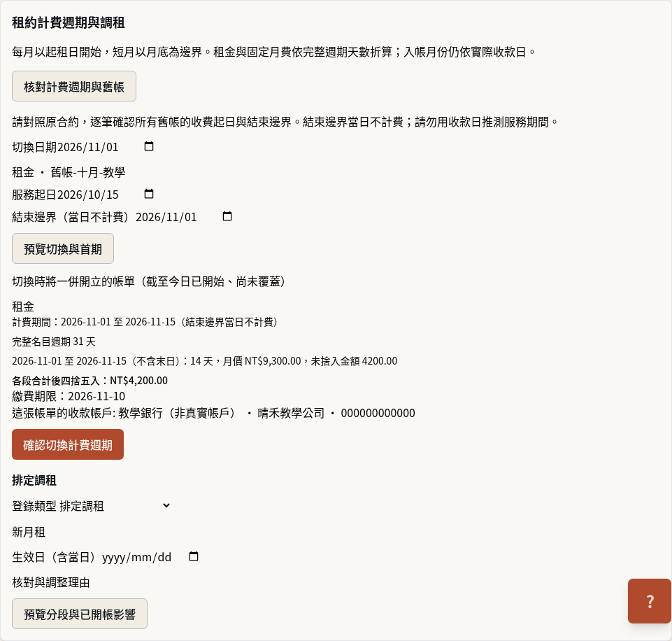The width and height of the screenshot is (672, 641).
Task: Click the 請對照原合約 instruction paragraph
Action: click(285, 122)
